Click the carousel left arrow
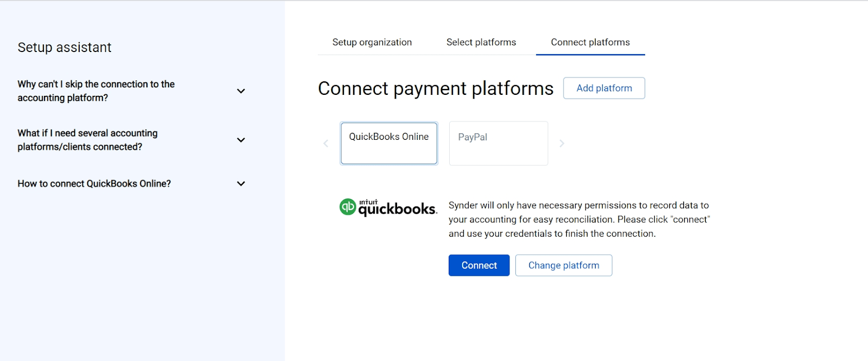The height and width of the screenshot is (361, 868). (x=325, y=143)
